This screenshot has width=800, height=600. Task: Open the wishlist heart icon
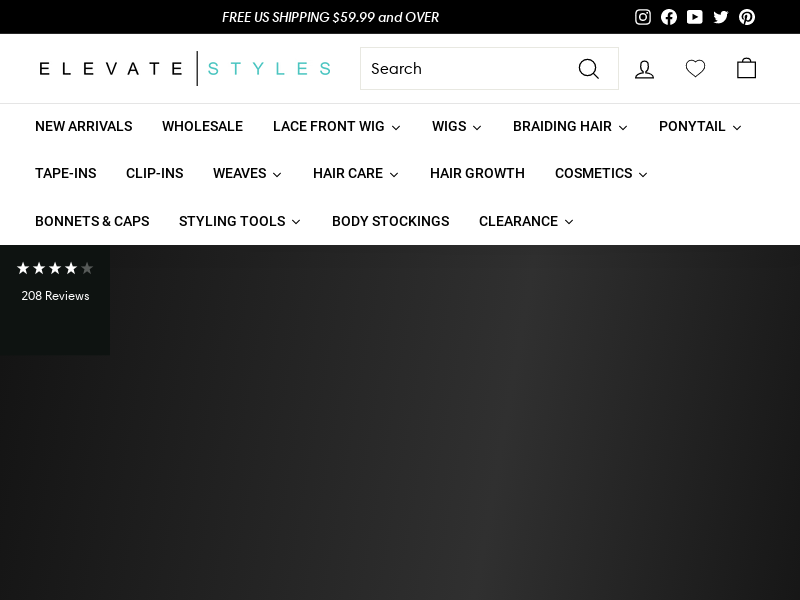(695, 69)
